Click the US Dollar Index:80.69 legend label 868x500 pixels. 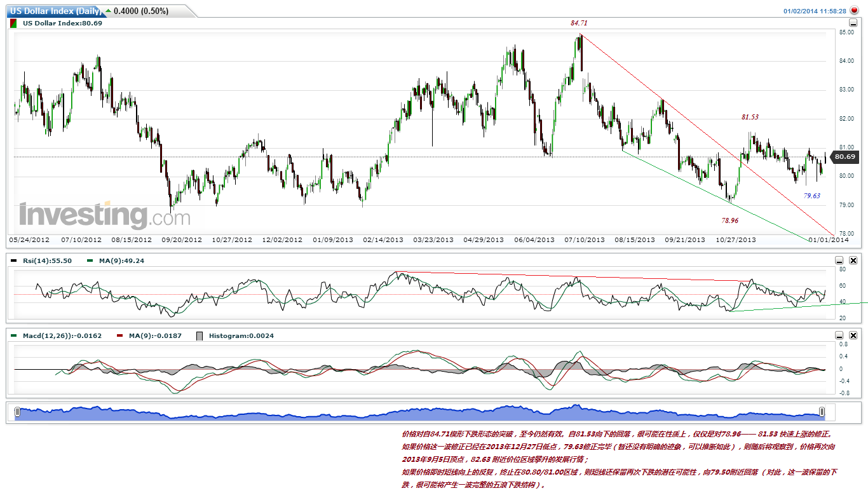coord(62,23)
